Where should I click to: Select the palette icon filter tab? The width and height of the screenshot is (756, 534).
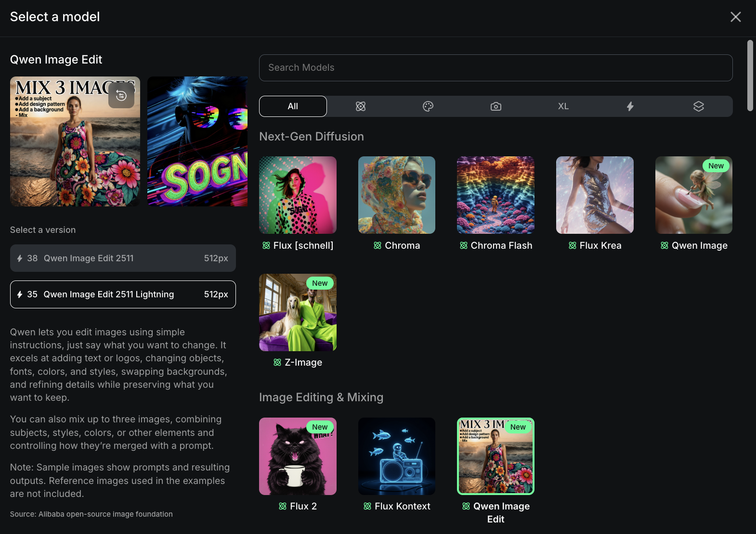tap(428, 106)
